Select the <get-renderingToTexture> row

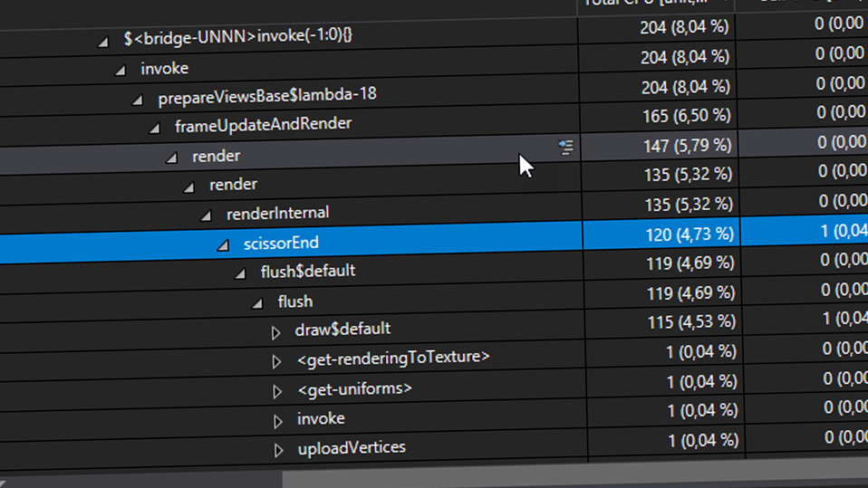click(393, 358)
